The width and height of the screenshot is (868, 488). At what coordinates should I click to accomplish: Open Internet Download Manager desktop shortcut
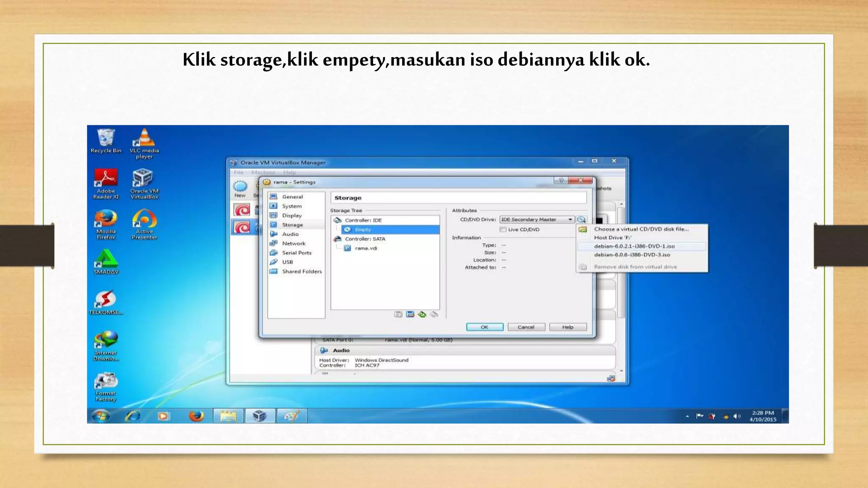click(x=106, y=346)
